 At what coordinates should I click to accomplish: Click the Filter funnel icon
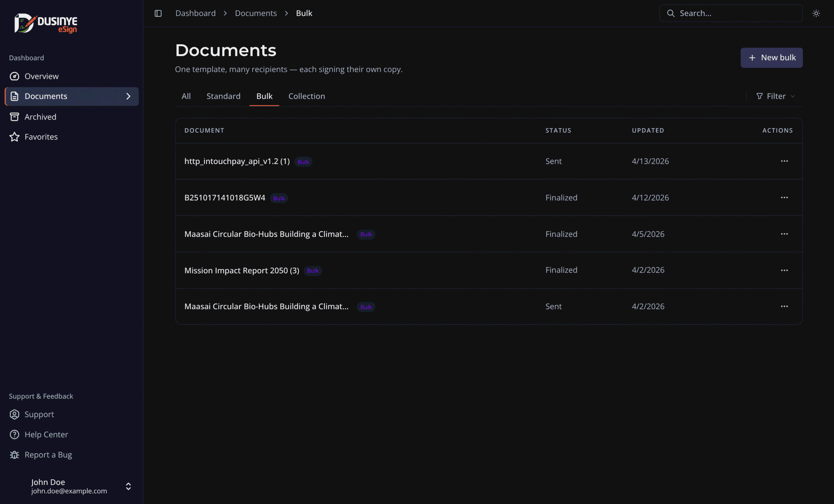point(759,96)
